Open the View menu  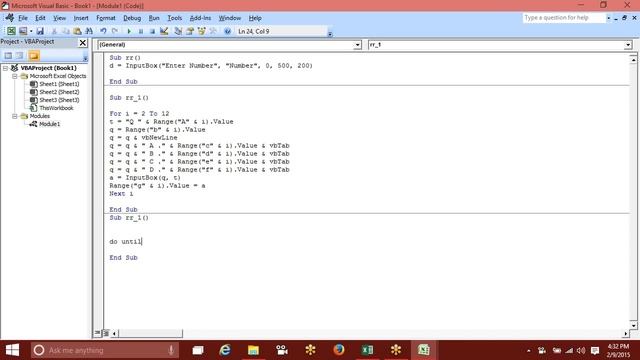tap(59, 18)
